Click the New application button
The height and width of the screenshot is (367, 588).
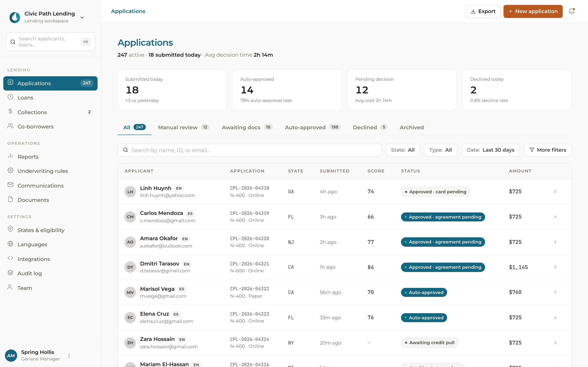click(x=533, y=11)
